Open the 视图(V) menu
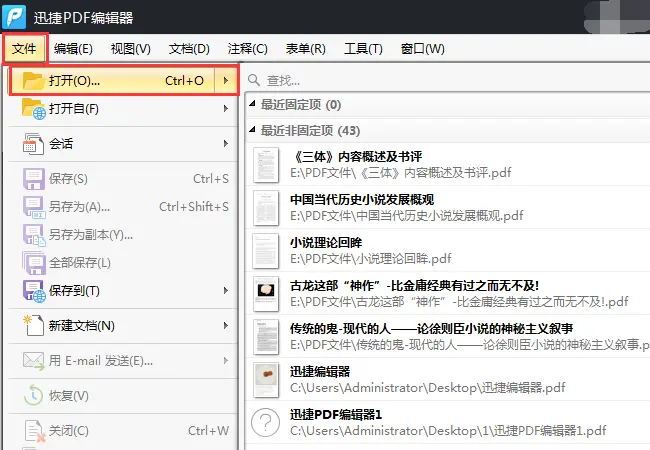650x450 pixels. [x=131, y=49]
